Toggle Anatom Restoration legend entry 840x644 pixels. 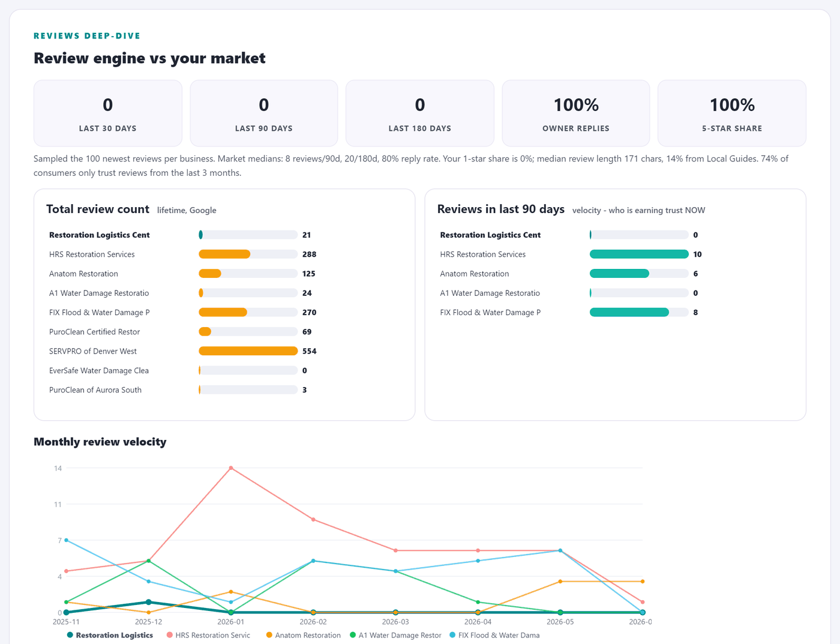coord(304,635)
